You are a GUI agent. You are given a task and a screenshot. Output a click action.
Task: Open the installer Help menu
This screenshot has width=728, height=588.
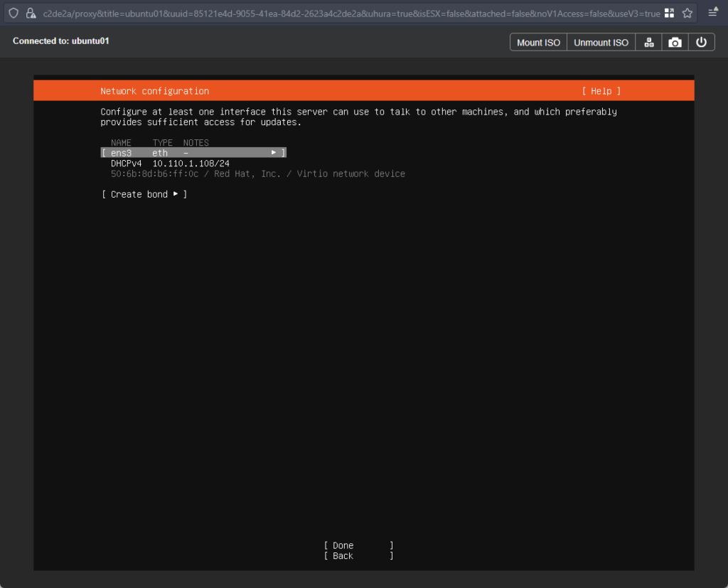[x=601, y=91]
